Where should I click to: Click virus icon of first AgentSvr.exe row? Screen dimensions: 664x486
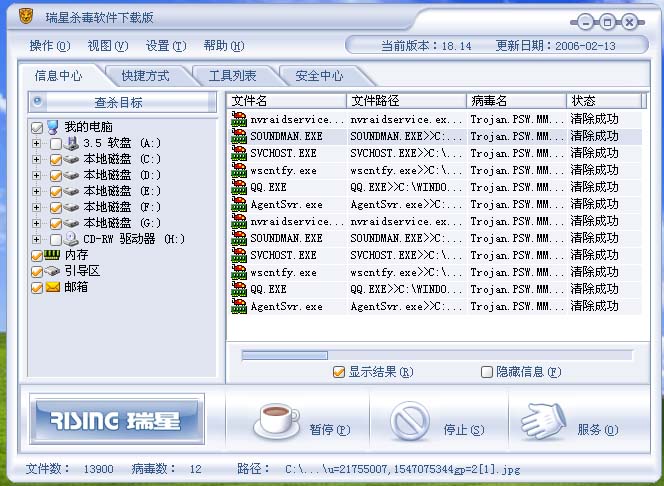(x=239, y=204)
